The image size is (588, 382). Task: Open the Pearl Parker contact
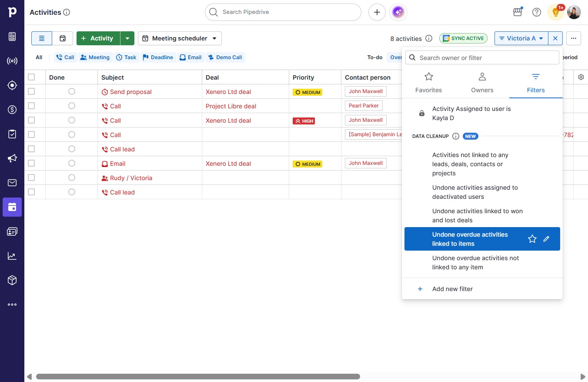(x=364, y=106)
